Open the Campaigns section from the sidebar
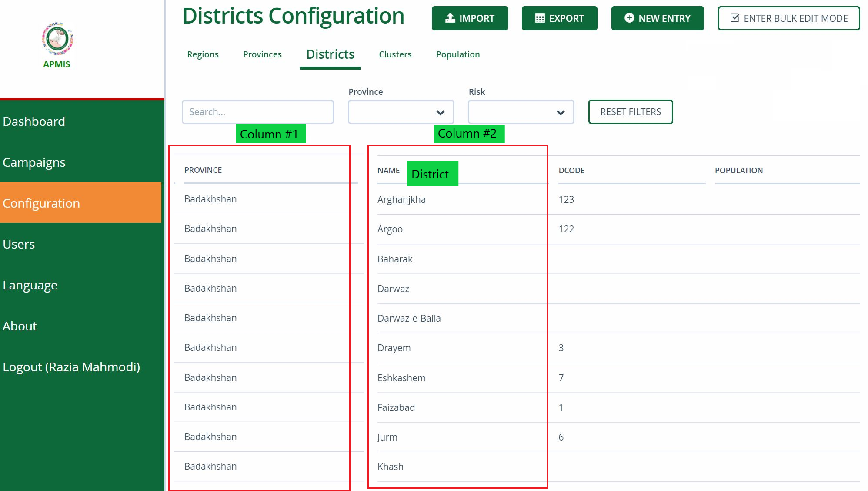This screenshot has width=868, height=491. [33, 162]
